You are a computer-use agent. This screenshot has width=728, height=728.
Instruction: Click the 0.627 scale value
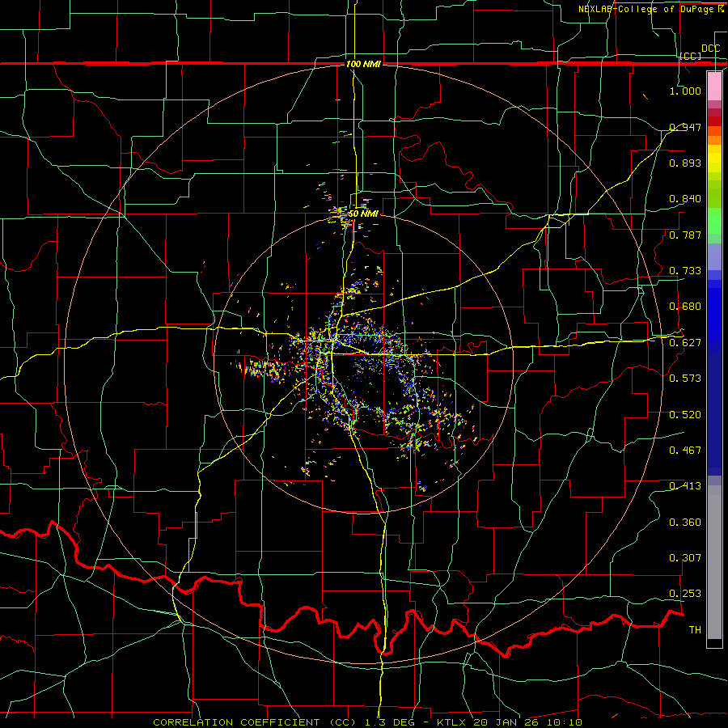[x=685, y=343]
